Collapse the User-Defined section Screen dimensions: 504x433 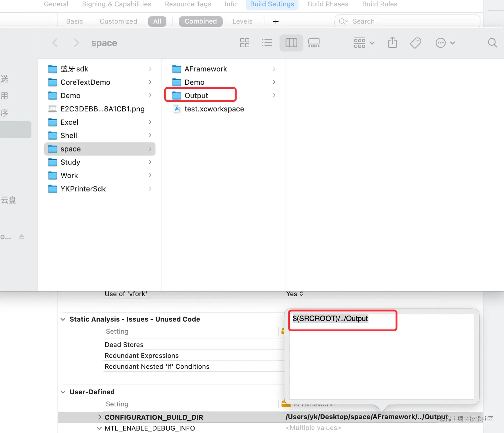[63, 392]
